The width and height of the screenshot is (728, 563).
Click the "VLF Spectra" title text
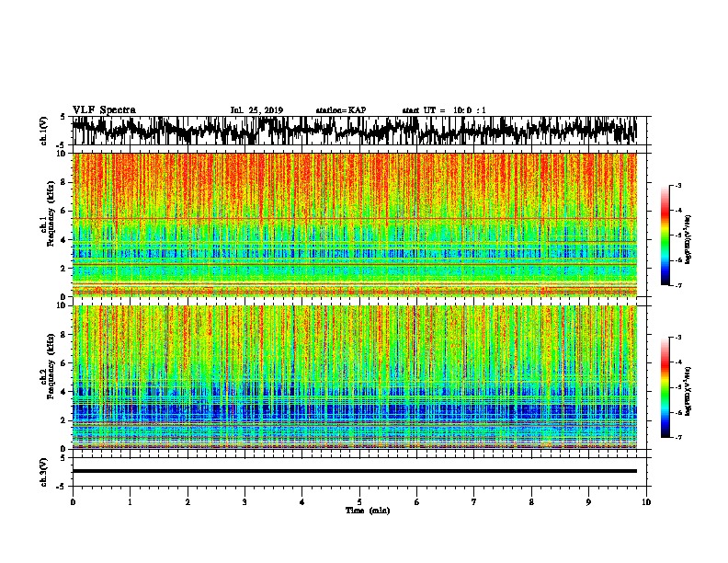(104, 110)
